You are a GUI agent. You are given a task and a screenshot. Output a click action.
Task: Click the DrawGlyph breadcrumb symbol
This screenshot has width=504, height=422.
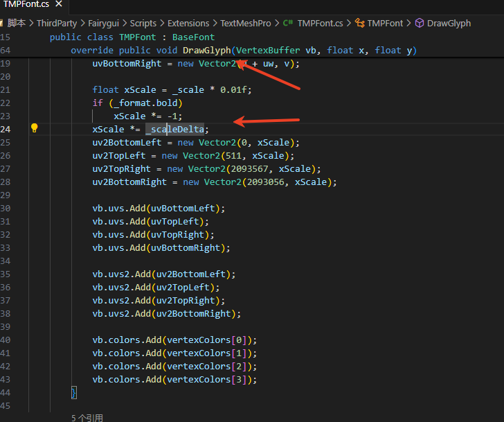[449, 23]
